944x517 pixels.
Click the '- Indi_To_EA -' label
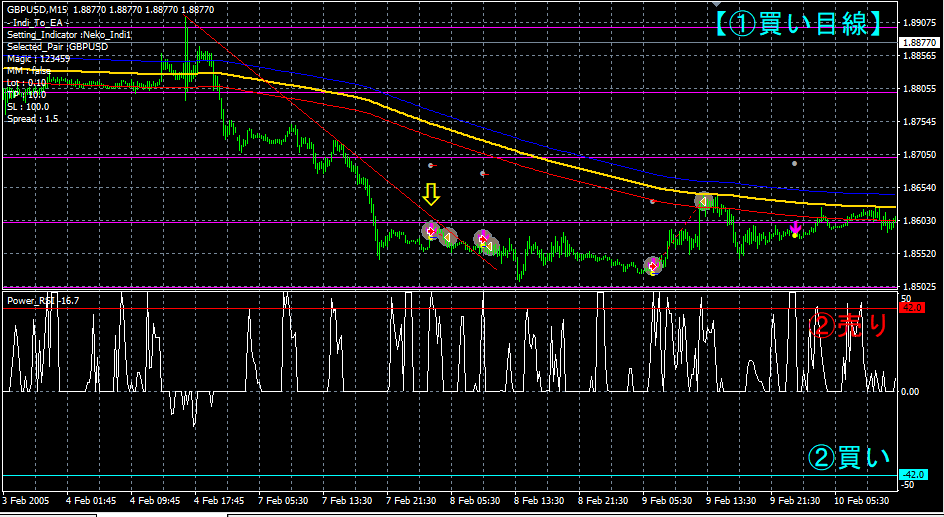click(x=40, y=23)
